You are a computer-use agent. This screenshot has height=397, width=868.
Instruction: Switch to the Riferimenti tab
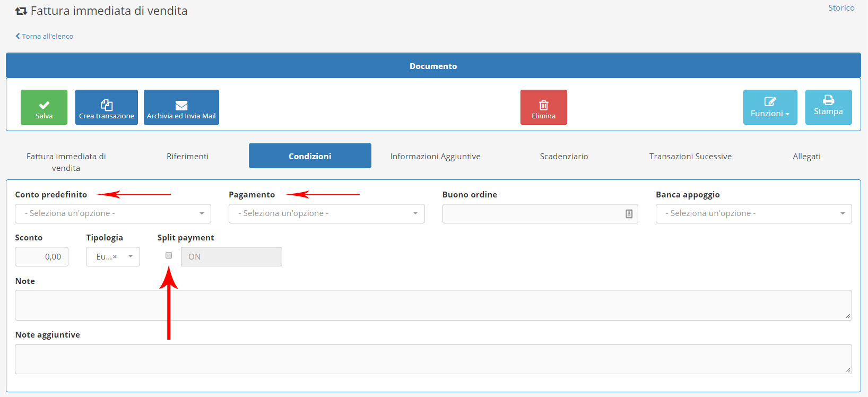point(187,157)
